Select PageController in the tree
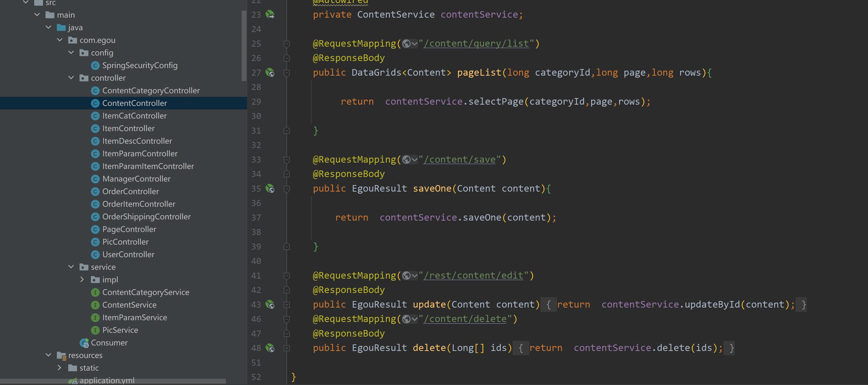The height and width of the screenshot is (385, 868). pos(129,229)
